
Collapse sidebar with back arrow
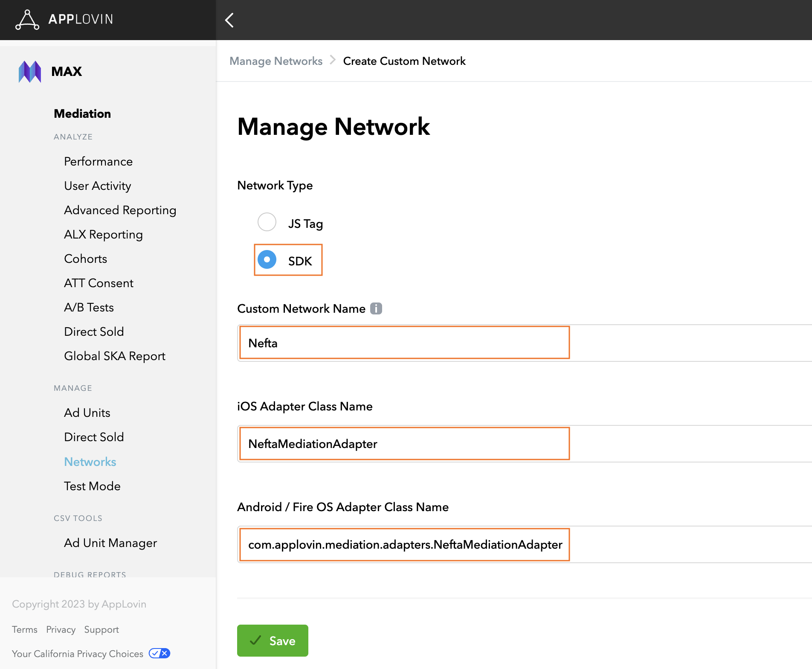click(229, 20)
